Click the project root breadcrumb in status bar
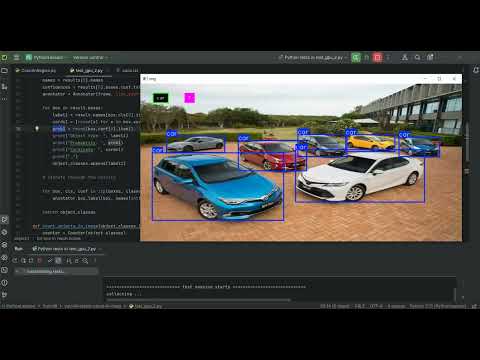480x360 pixels. click(x=19, y=306)
